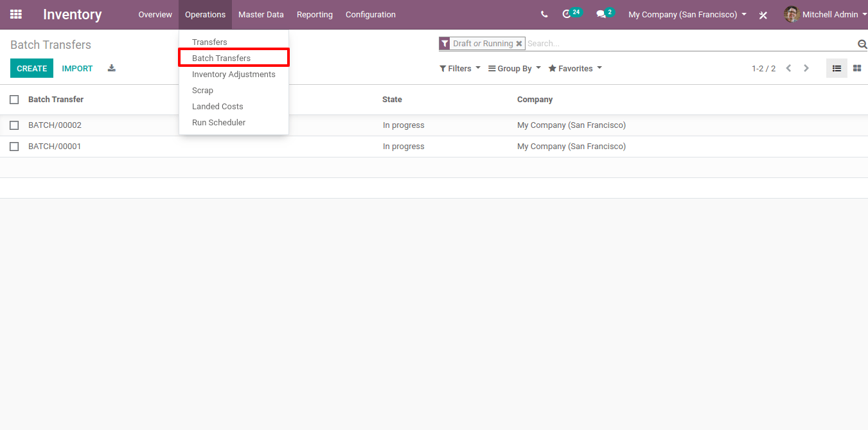Go to next page with right arrow

[x=806, y=67]
